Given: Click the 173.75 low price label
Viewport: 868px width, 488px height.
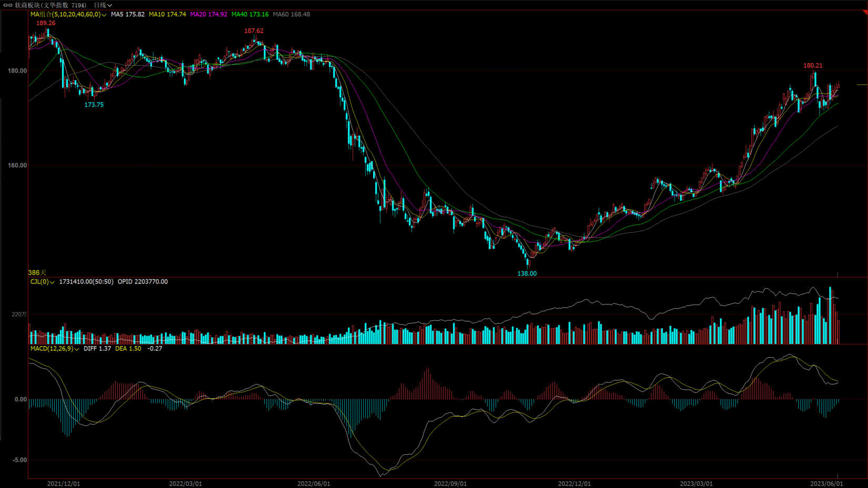Looking at the screenshot, I should (94, 105).
